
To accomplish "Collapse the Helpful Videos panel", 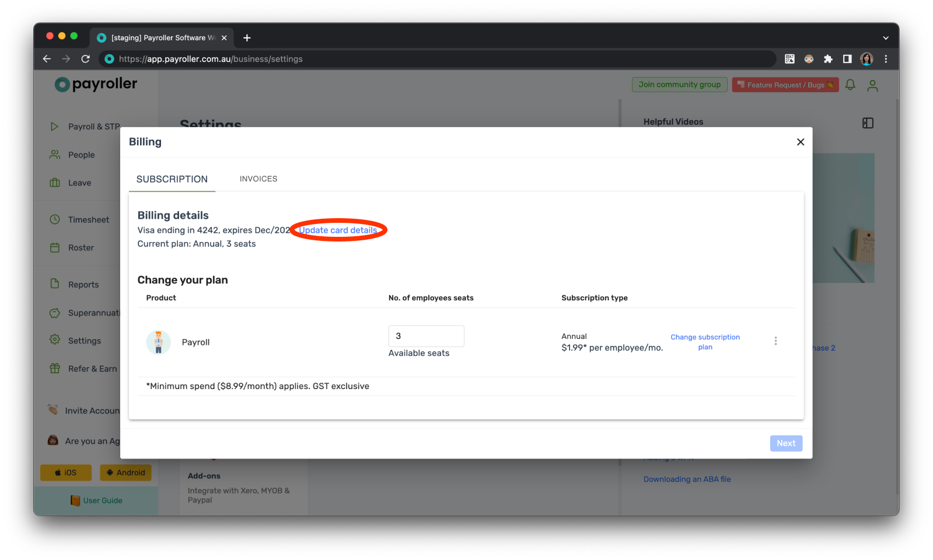I will pos(868,123).
